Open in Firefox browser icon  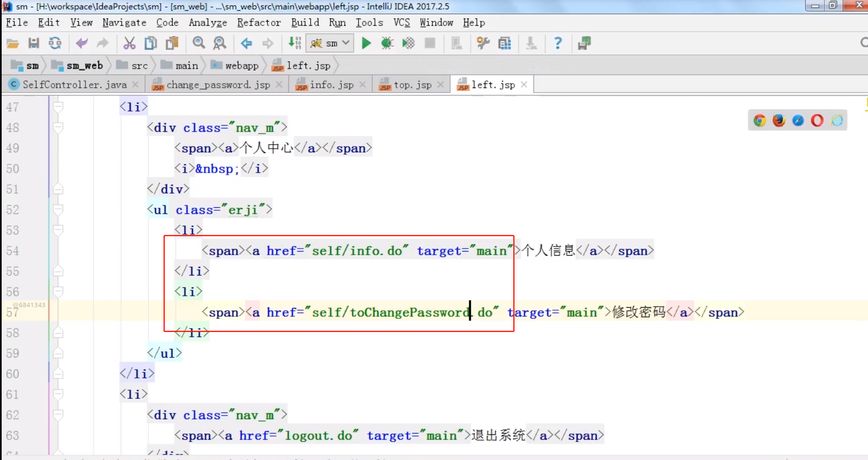[778, 121]
